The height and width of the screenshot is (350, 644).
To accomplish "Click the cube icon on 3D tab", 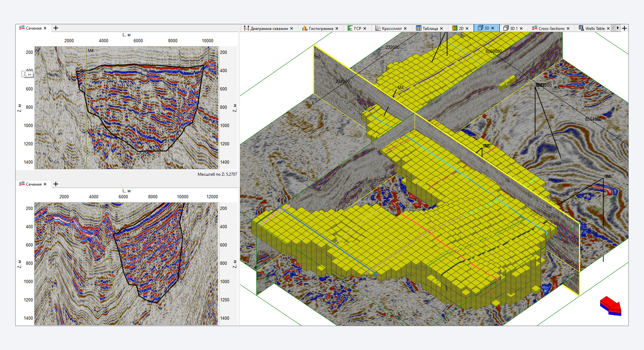I will (x=480, y=28).
